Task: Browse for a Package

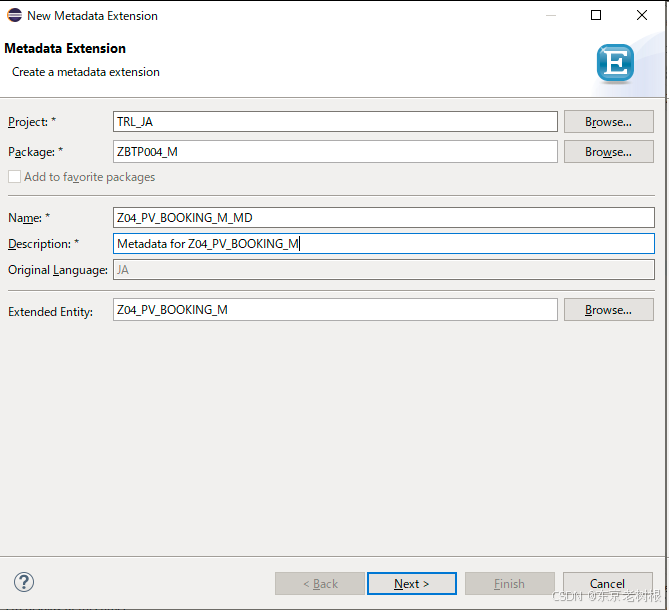Action: click(608, 152)
